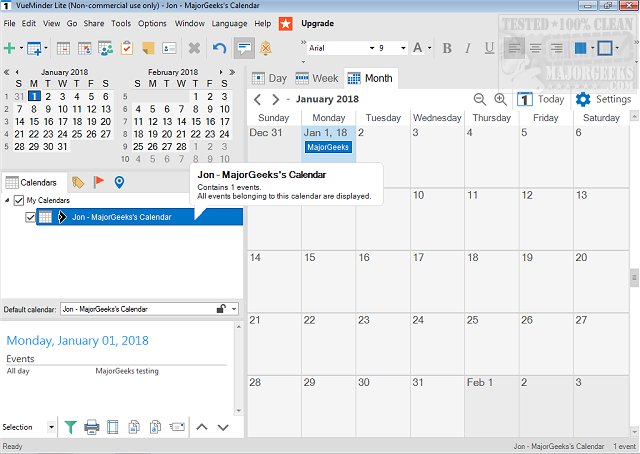Open the Arial font name dropdown
640x454 pixels.
click(x=372, y=48)
